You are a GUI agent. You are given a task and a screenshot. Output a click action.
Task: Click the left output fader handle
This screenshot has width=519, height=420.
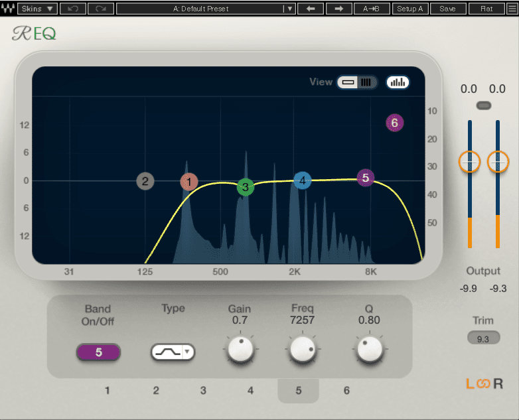[469, 161]
